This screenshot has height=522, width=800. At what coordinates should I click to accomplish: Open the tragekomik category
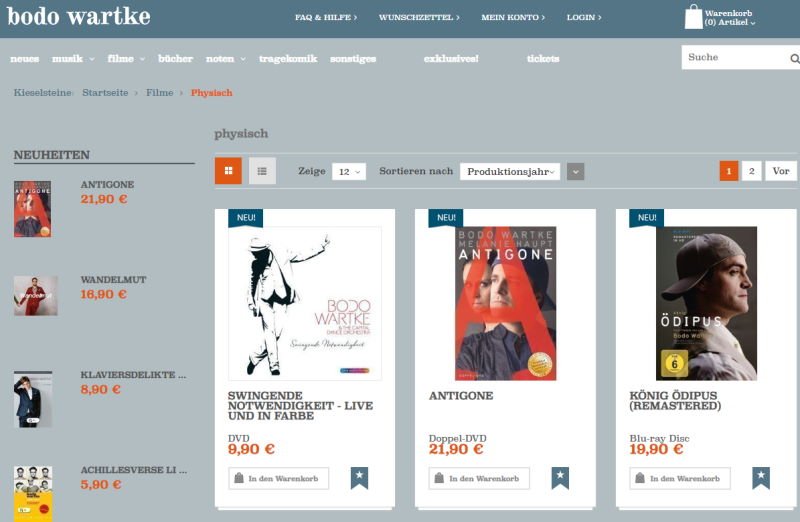(288, 59)
